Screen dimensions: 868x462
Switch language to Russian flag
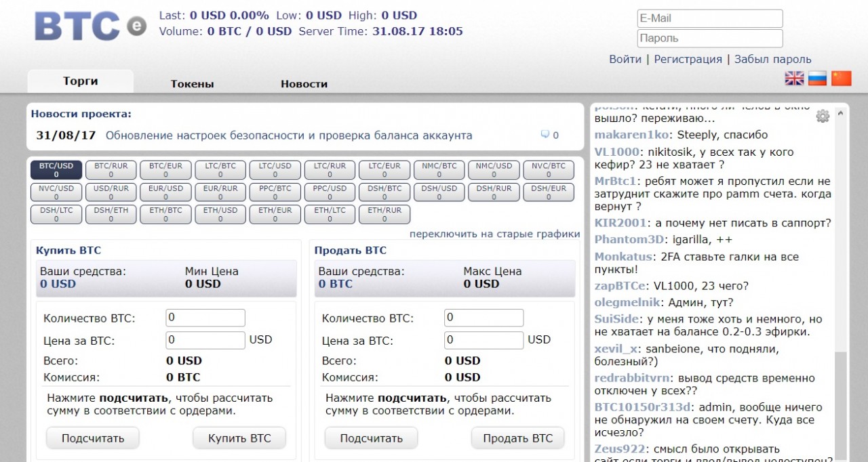(x=818, y=78)
